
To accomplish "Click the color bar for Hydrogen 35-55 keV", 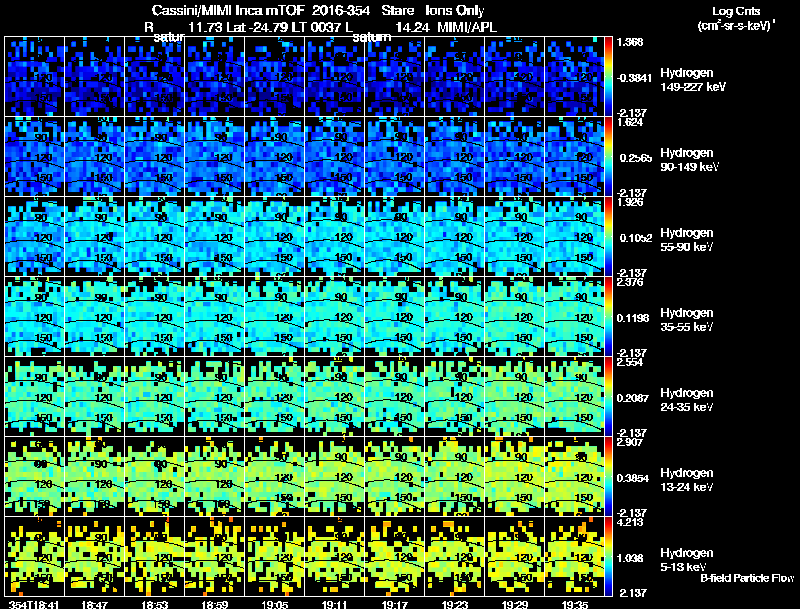I will point(608,317).
